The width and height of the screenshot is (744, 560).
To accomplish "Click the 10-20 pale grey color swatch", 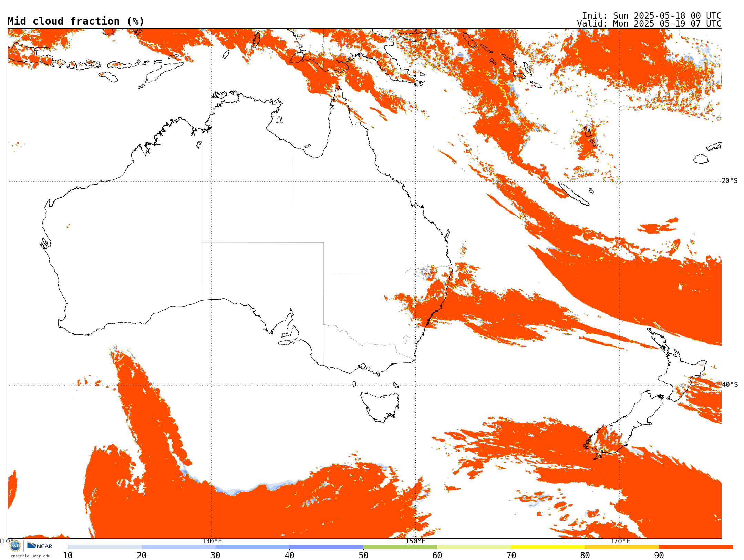I will click(x=105, y=547).
